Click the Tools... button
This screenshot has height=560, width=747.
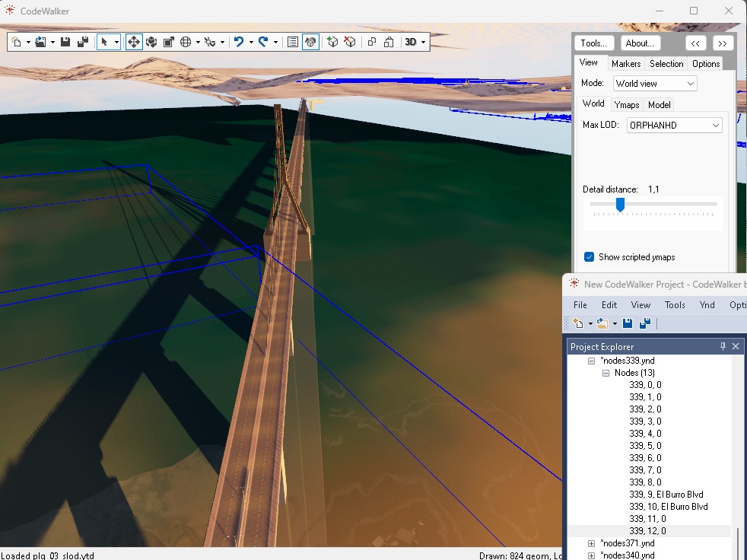tap(593, 43)
